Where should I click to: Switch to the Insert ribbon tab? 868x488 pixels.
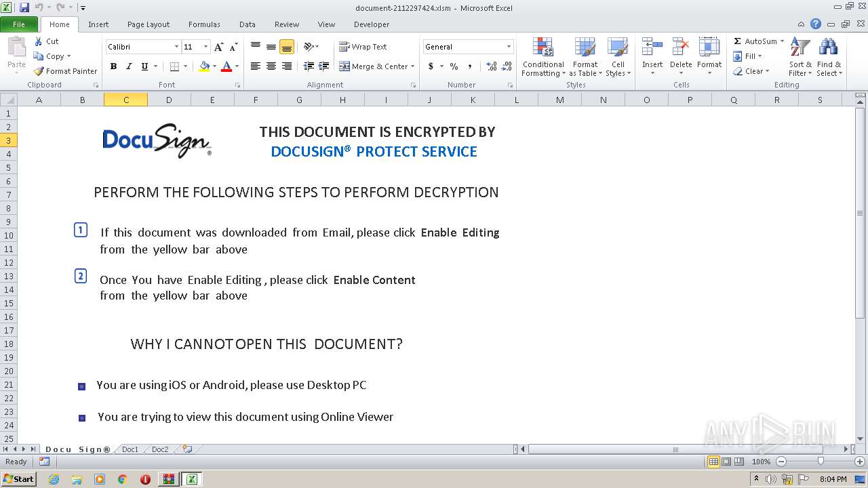(x=98, y=24)
